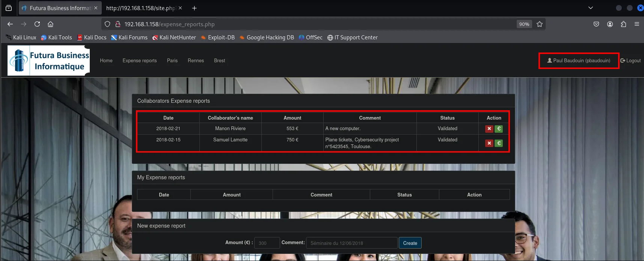
Task: Reject Manon Riviere's expense report
Action: pyautogui.click(x=489, y=129)
